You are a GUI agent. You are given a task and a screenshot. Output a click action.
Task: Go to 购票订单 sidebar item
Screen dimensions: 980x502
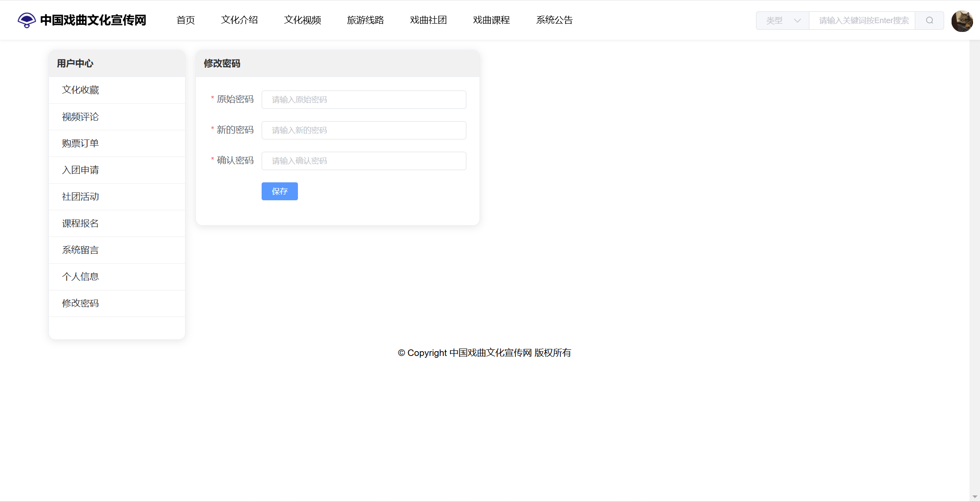point(80,143)
